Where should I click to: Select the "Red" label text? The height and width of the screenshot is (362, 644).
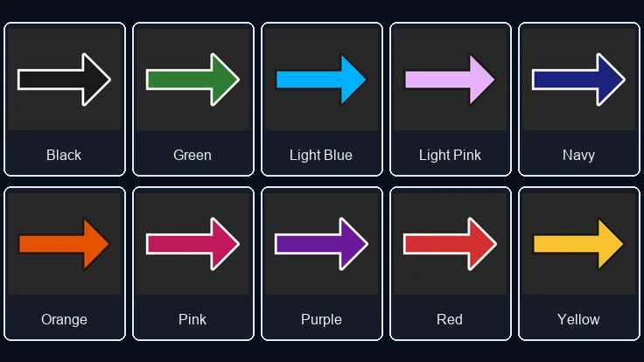pos(450,319)
